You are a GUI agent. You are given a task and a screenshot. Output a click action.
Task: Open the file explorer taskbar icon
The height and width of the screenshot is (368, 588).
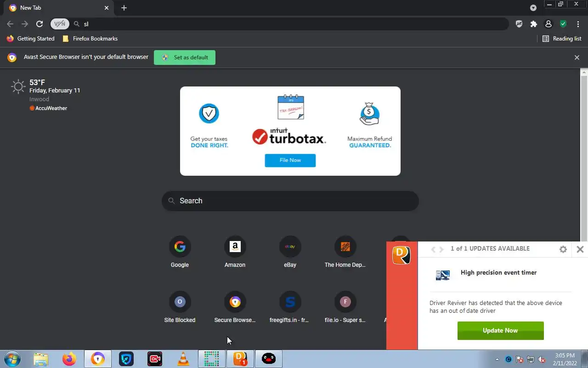(x=41, y=359)
